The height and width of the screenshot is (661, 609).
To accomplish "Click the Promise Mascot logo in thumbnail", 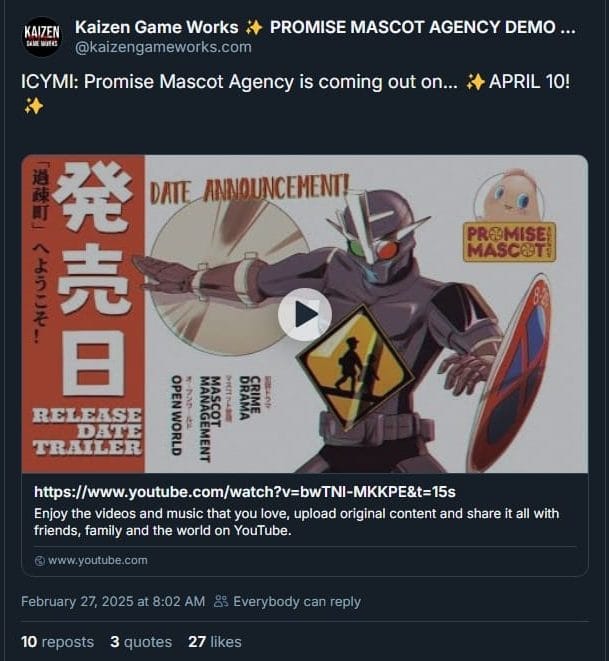I will 509,242.
